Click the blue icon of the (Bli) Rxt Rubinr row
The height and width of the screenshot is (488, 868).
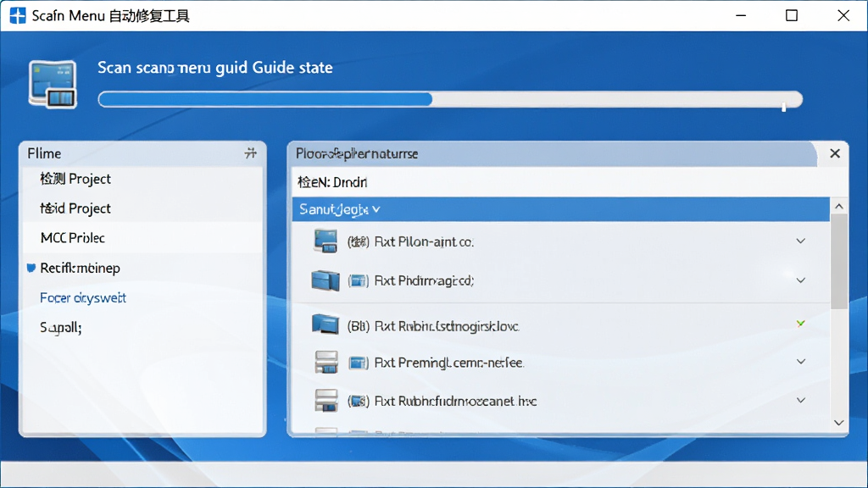tap(325, 324)
